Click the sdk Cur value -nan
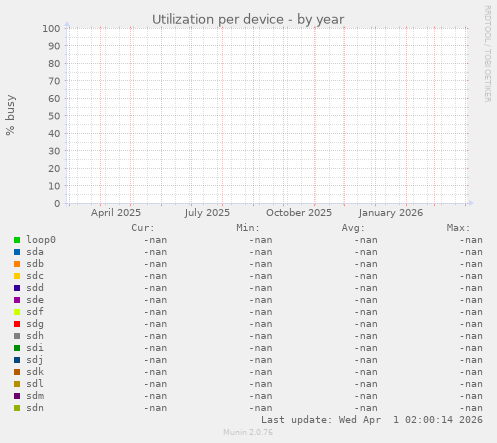The height and width of the screenshot is (443, 497). pos(155,372)
